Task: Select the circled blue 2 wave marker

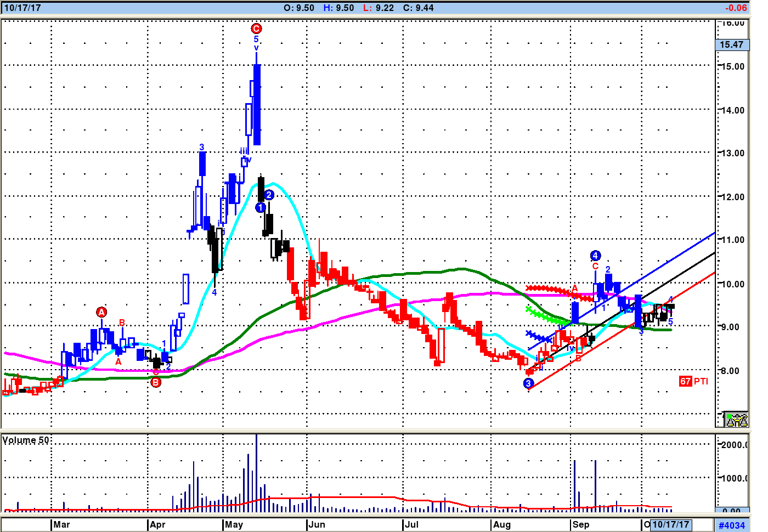Action: tap(269, 195)
